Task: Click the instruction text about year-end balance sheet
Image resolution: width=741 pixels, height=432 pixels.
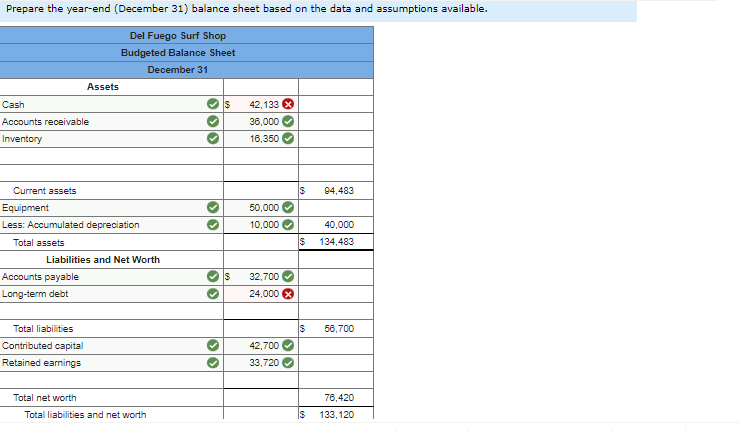Action: click(x=247, y=9)
